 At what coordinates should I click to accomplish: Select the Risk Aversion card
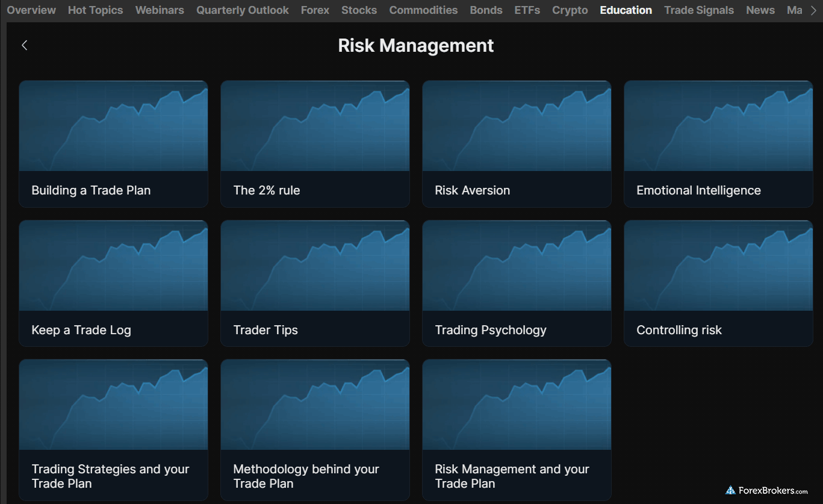pyautogui.click(x=517, y=144)
